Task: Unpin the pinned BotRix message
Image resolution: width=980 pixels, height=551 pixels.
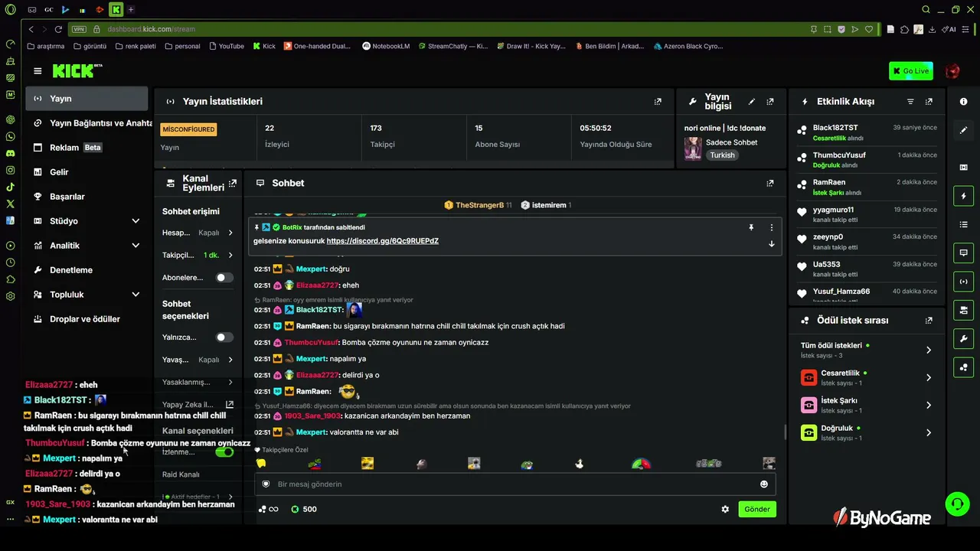Action: tap(751, 227)
